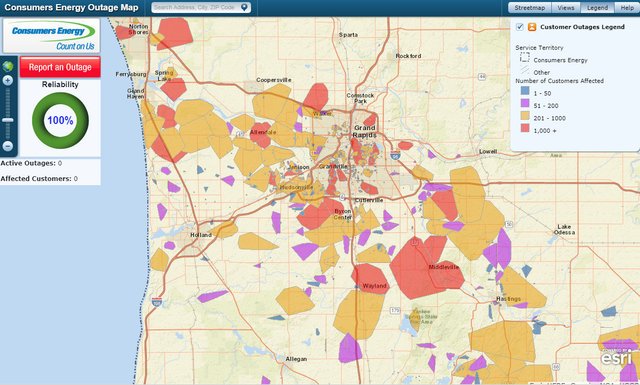The width and height of the screenshot is (640, 385).
Task: Click the Jenison label
Action: pos(299,167)
